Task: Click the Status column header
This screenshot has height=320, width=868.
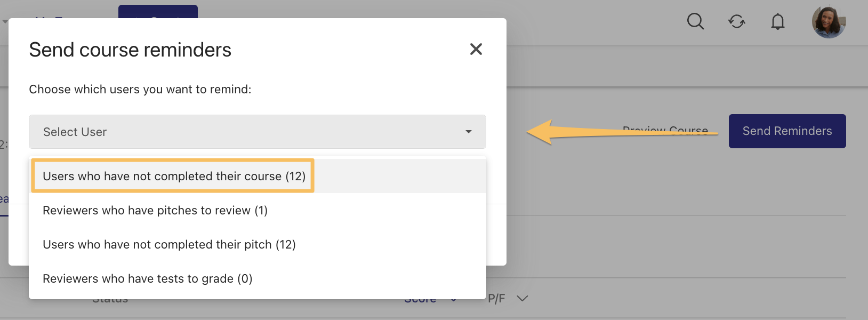Action: tap(110, 300)
